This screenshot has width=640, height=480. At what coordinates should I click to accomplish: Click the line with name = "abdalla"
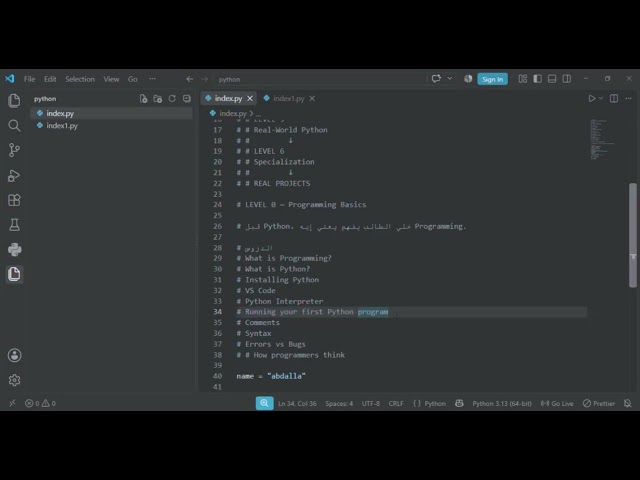click(x=271, y=376)
